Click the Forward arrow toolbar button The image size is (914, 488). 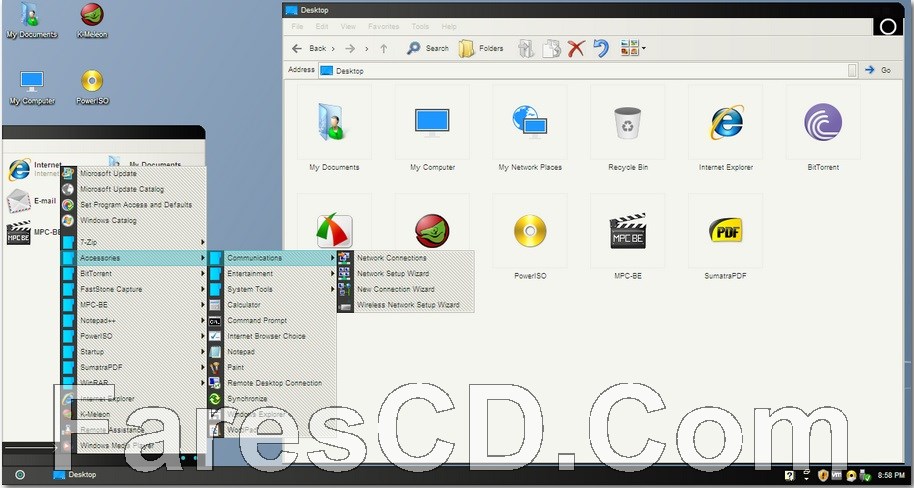point(350,48)
